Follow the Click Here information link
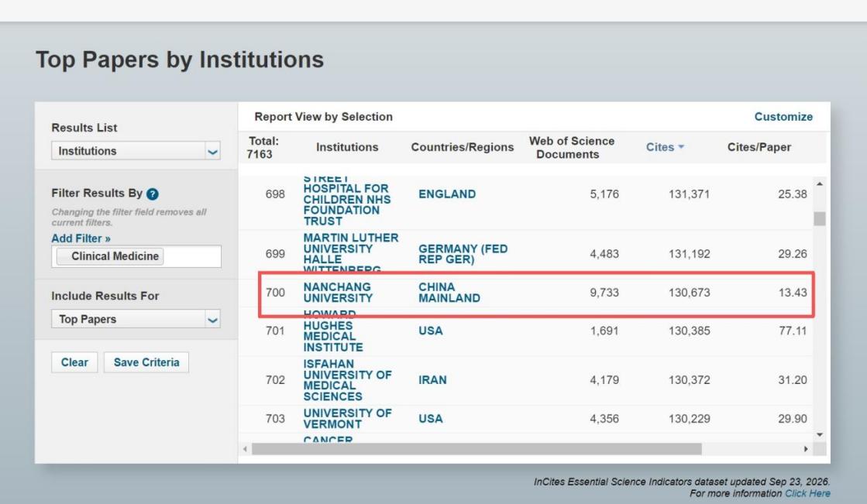This screenshot has width=867, height=504. (807, 493)
